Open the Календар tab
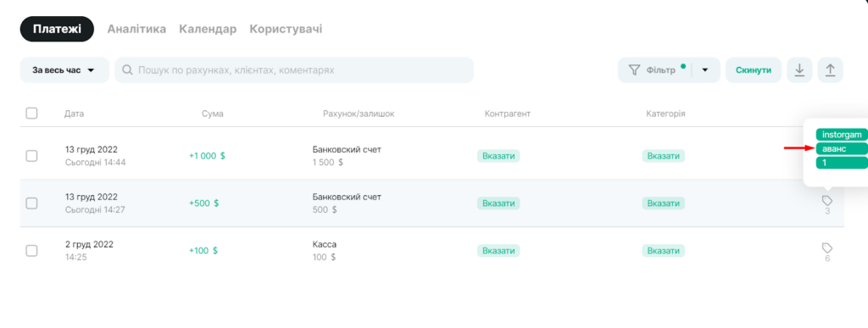This screenshot has height=328, width=868. pos(208,29)
